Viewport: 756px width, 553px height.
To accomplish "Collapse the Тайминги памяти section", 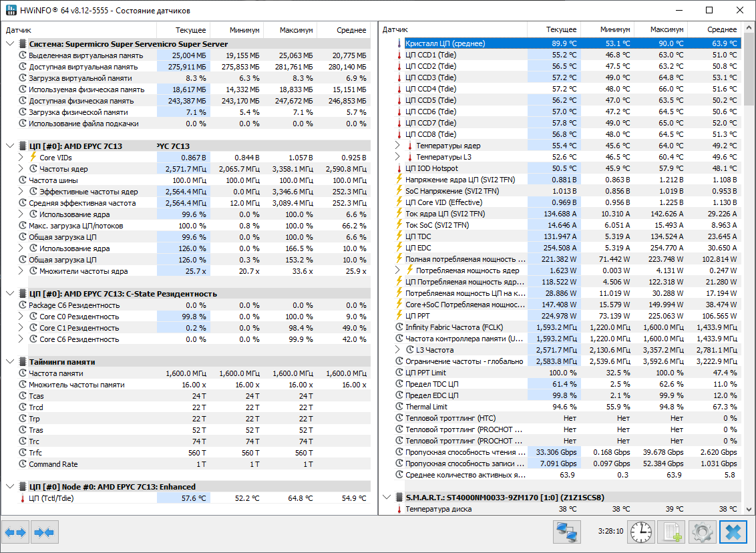I will coord(10,361).
